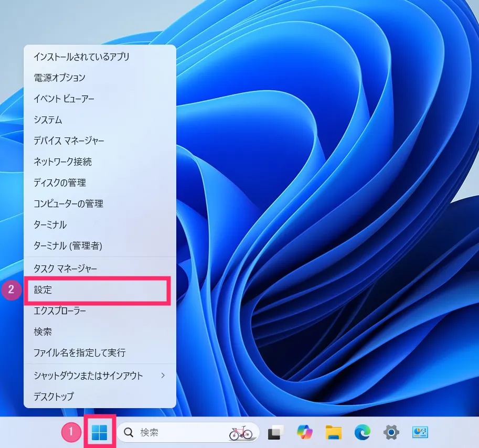The image size is (479, 448).
Task: Open エクスプローラー menu item
Action: pyautogui.click(x=100, y=311)
